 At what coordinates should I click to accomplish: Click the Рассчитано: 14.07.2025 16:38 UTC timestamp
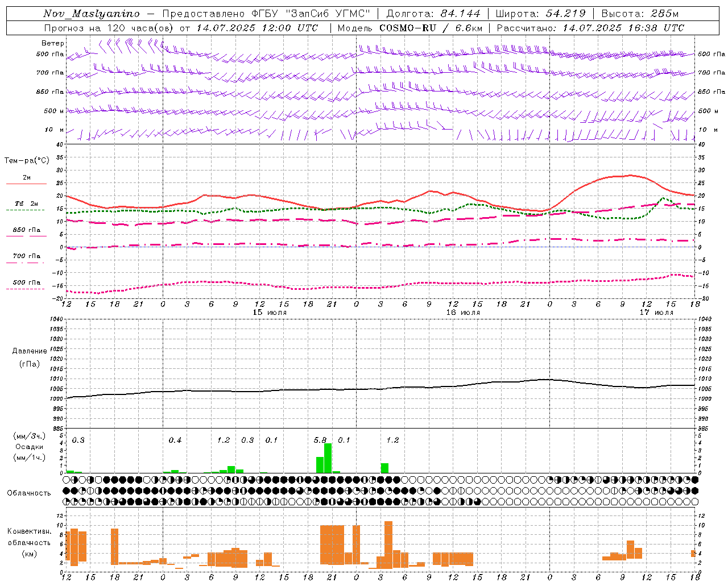click(590, 28)
